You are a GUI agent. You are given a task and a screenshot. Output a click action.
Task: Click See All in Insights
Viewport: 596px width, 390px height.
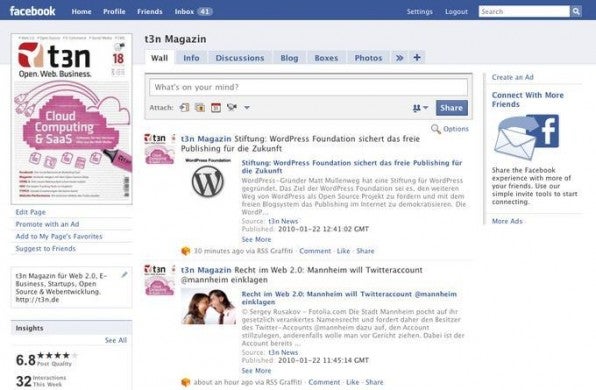coord(116,340)
